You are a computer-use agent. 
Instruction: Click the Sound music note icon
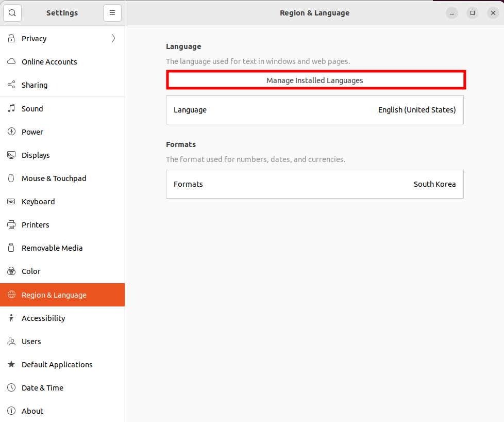point(11,108)
